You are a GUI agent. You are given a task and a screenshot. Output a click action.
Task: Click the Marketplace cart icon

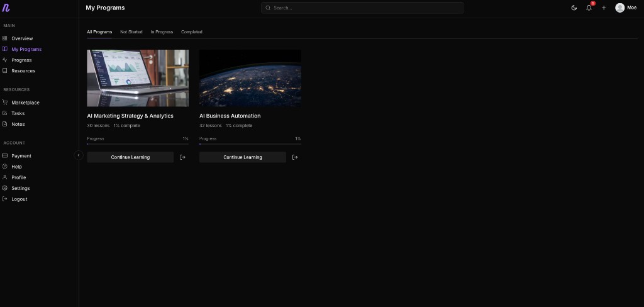coord(5,103)
